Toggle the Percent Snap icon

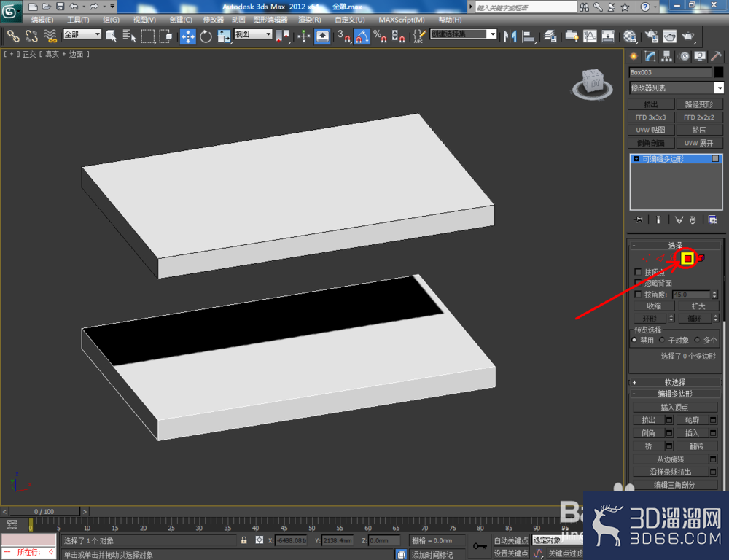coord(380,36)
